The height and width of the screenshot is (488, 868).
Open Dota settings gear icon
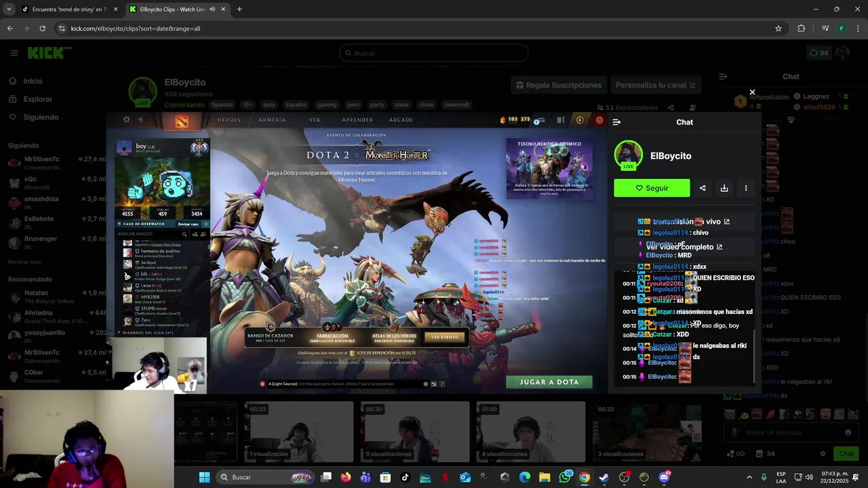point(126,119)
